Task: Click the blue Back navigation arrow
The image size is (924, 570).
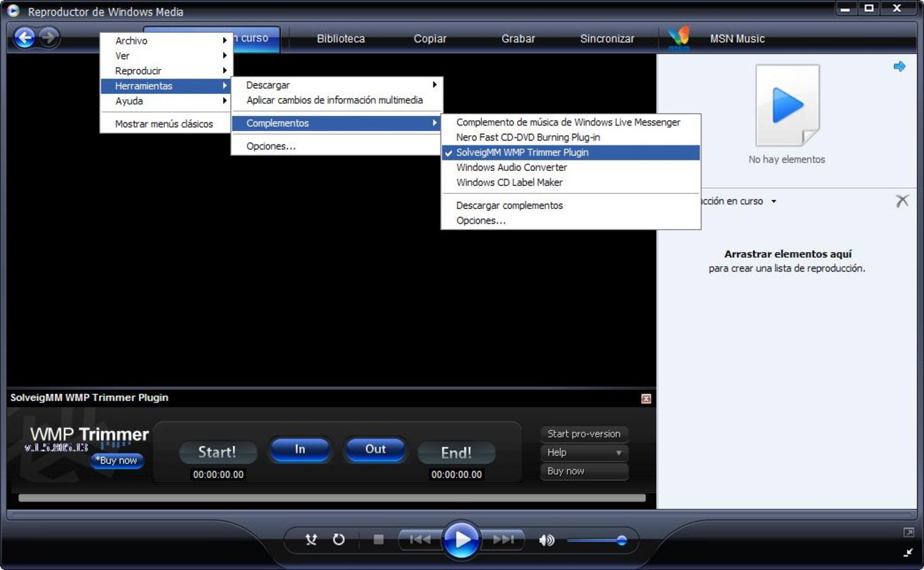Action: click(x=24, y=38)
